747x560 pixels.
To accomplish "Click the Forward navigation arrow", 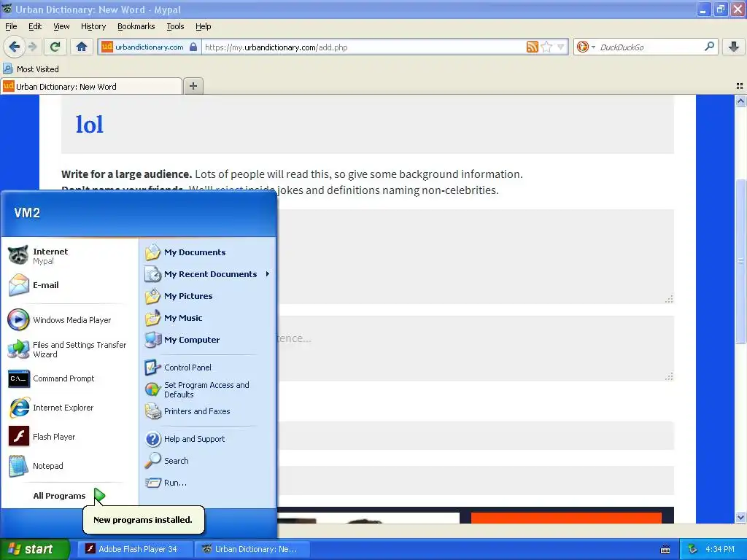I will click(x=32, y=47).
